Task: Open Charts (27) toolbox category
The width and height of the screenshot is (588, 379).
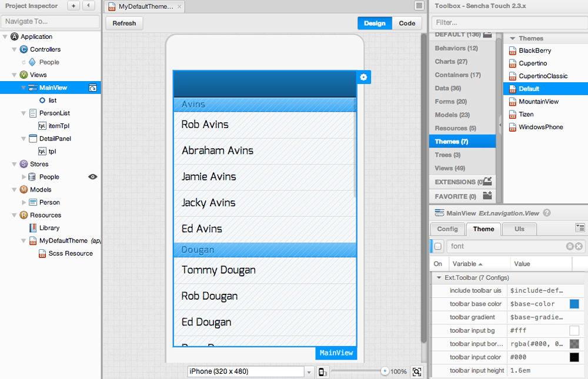Action: point(462,62)
